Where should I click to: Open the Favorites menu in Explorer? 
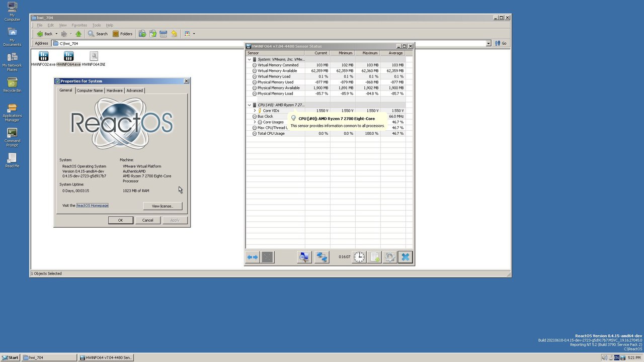click(x=79, y=25)
